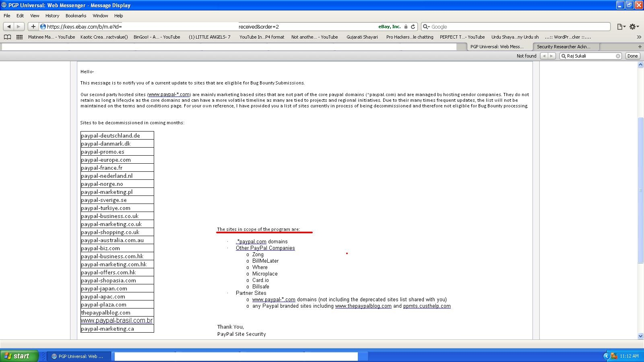This screenshot has width=644, height=362.
Task: Open the WordPr...cker bookmark
Action: pyautogui.click(x=568, y=37)
